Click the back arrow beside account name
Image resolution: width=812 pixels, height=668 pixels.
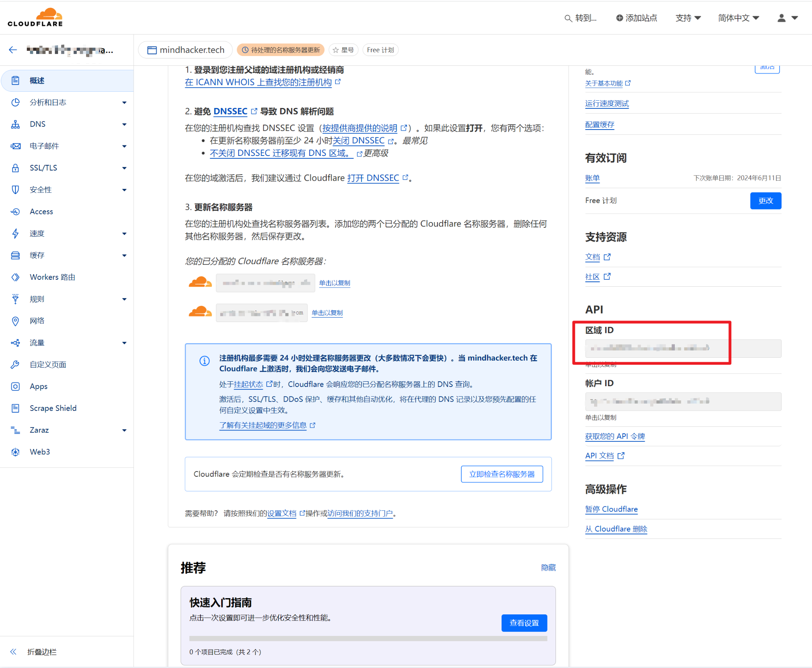point(13,50)
